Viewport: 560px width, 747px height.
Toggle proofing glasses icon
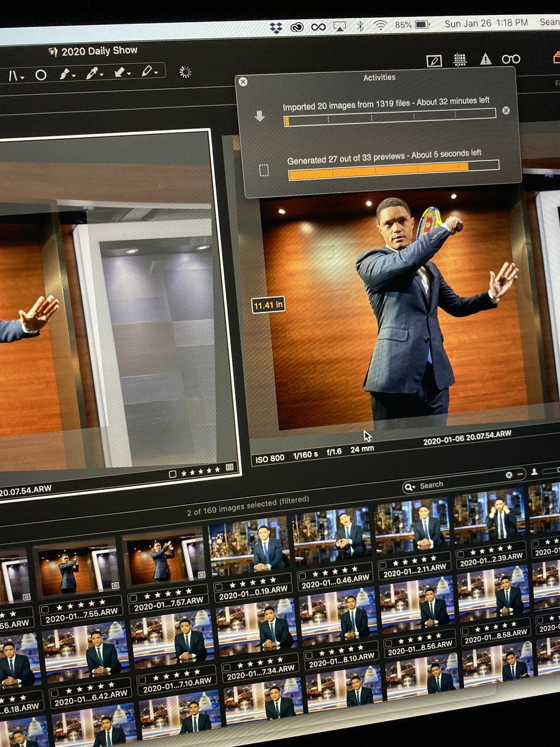click(x=511, y=59)
